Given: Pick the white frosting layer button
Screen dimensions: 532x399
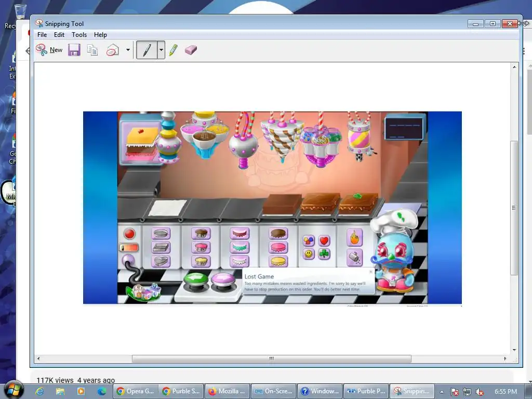Looking at the screenshot, I should pyautogui.click(x=240, y=261).
